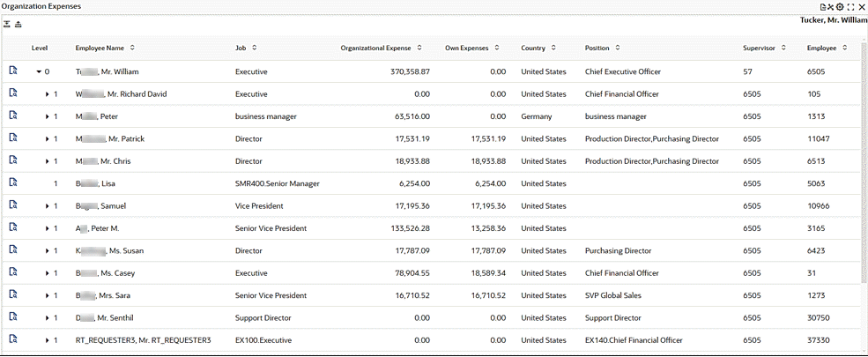This screenshot has height=357, width=868.
Task: Click the collapse all rows toolbar icon
Action: [x=7, y=24]
